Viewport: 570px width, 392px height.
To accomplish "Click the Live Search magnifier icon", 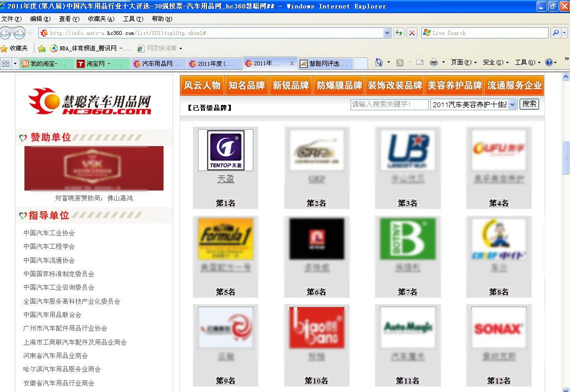I will [556, 33].
